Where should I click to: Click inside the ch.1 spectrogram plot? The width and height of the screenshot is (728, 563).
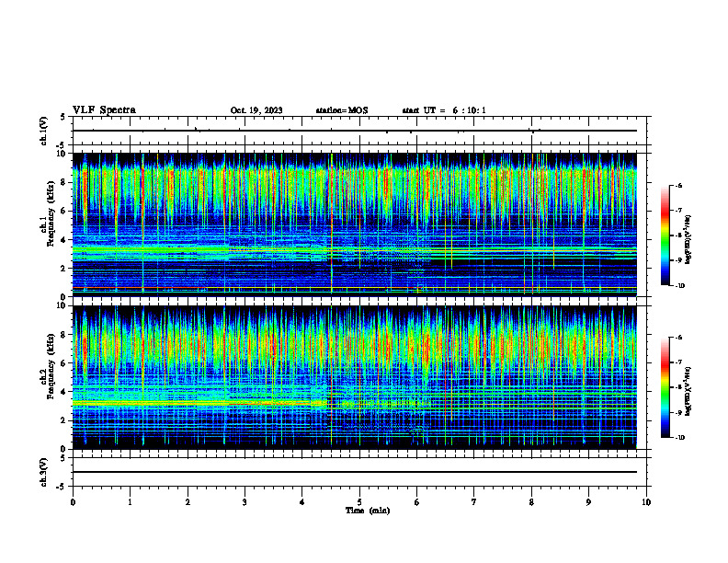[355, 224]
